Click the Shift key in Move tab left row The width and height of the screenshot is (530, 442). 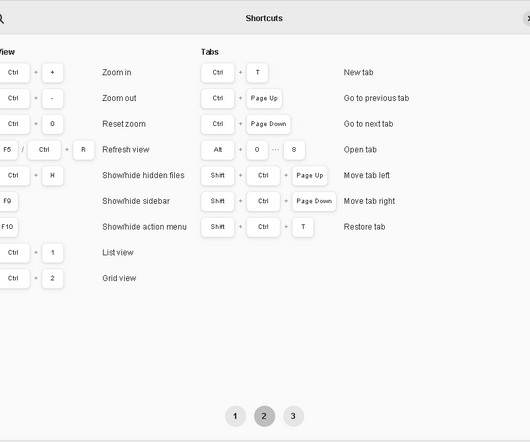pyautogui.click(x=218, y=175)
